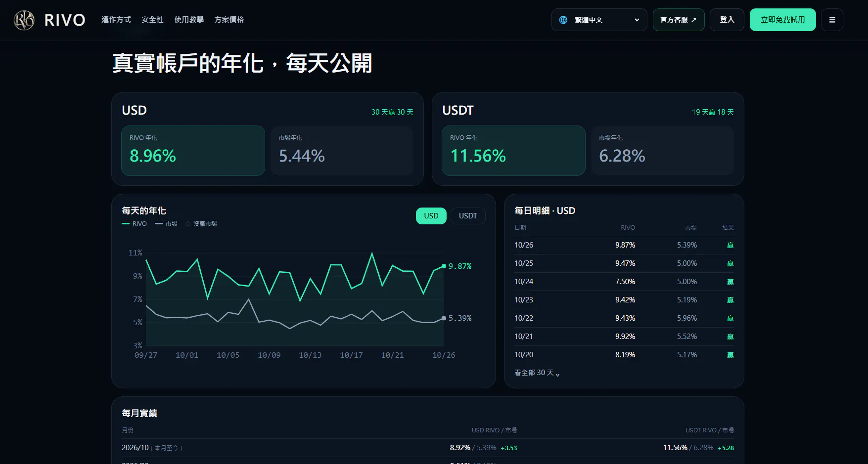Open the 繁體中文 language dropdown
Viewport: 868px width, 464px height.
(x=599, y=20)
